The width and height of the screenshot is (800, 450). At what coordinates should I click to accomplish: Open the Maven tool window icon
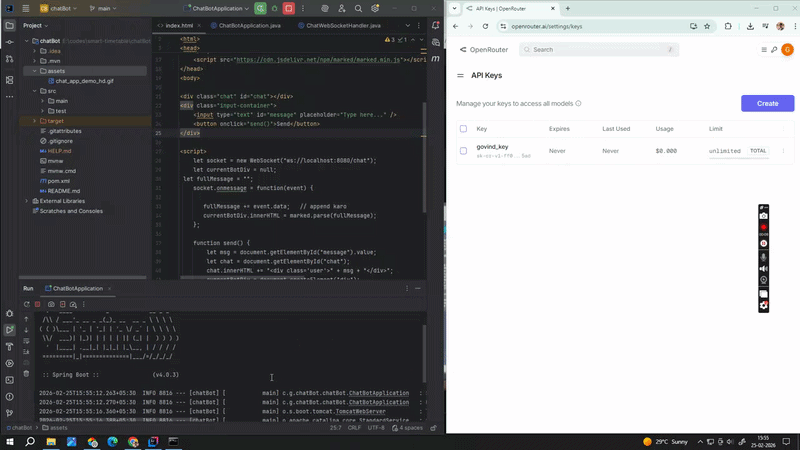[x=435, y=59]
